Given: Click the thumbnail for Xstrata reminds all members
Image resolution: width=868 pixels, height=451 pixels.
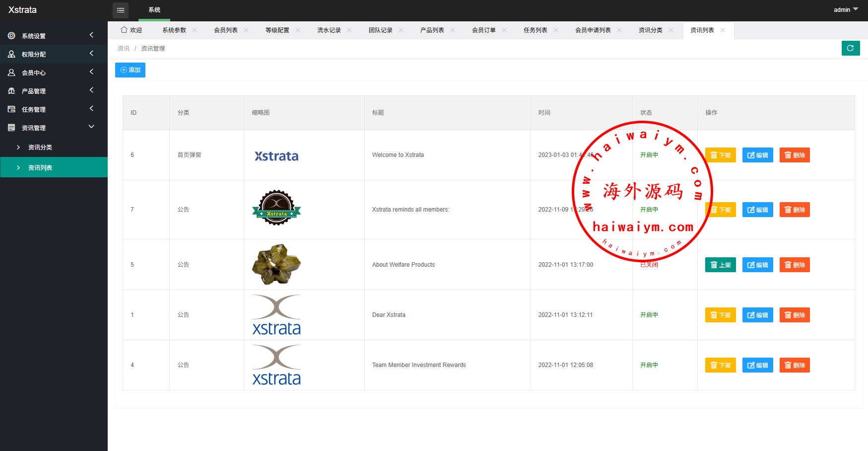Looking at the screenshot, I should (276, 208).
